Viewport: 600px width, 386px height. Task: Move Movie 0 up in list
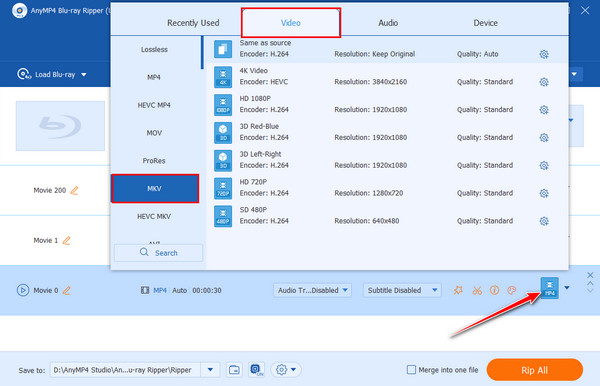(590, 283)
